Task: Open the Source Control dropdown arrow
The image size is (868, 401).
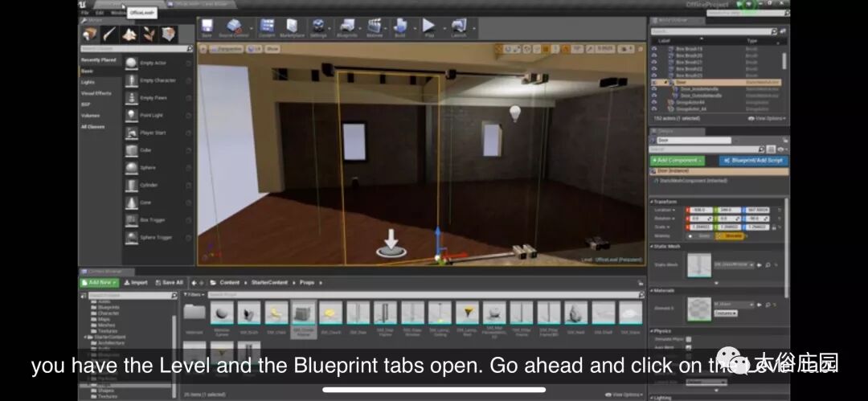Action: pyautogui.click(x=252, y=29)
